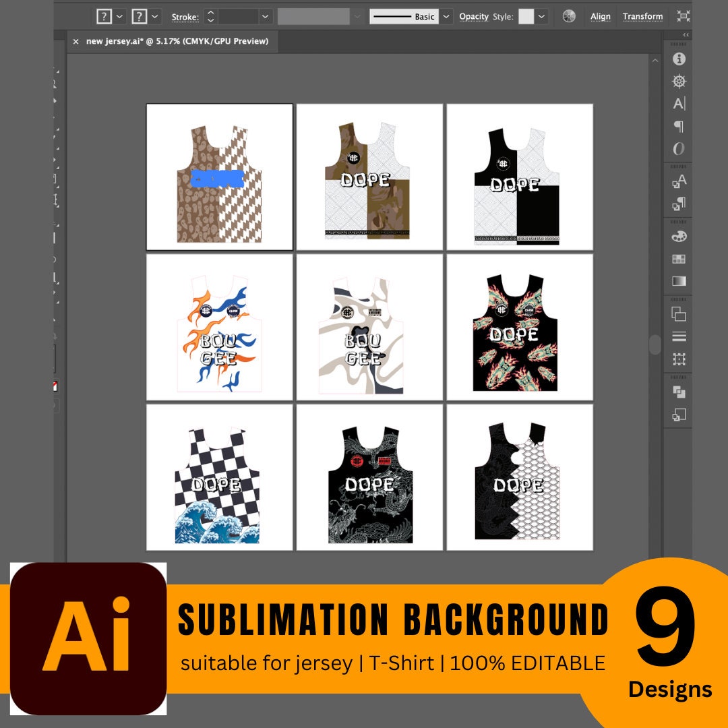Open the Navigator panel
This screenshot has height=728, width=728.
[x=679, y=80]
